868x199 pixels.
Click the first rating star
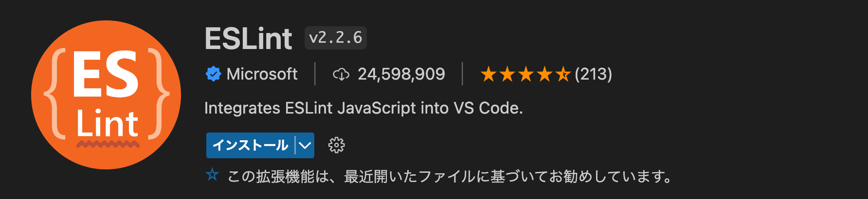pyautogui.click(x=488, y=74)
